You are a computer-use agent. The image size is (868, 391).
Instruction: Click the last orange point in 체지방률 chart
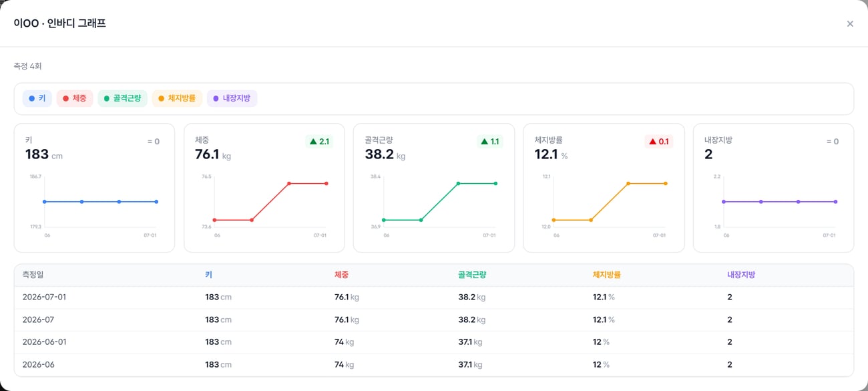(666, 183)
